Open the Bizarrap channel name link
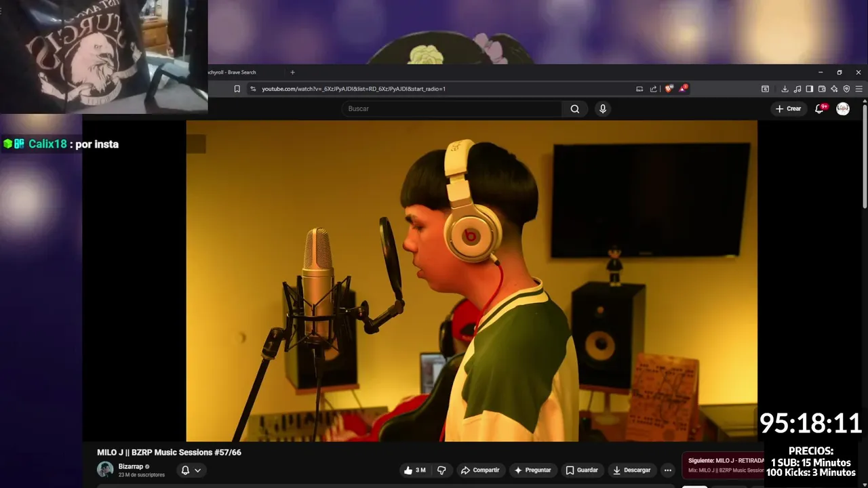This screenshot has height=488, width=868. 131,466
